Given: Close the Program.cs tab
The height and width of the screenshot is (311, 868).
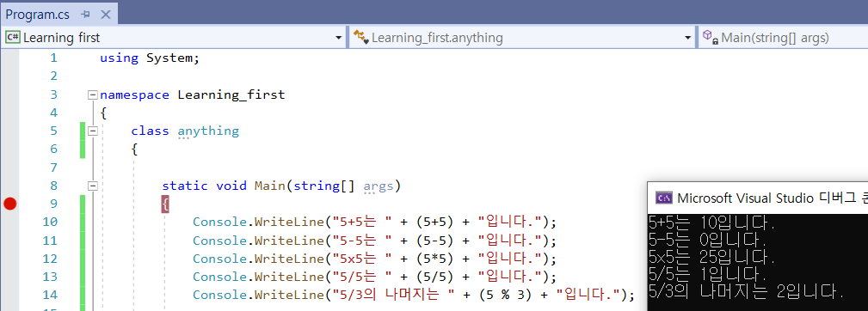Looking at the screenshot, I should click(105, 15).
